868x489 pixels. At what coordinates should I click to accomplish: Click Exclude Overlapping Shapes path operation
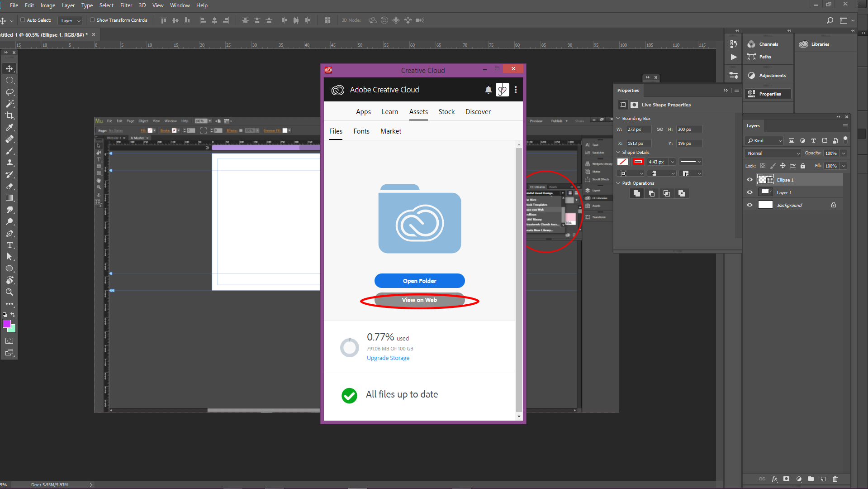click(681, 193)
